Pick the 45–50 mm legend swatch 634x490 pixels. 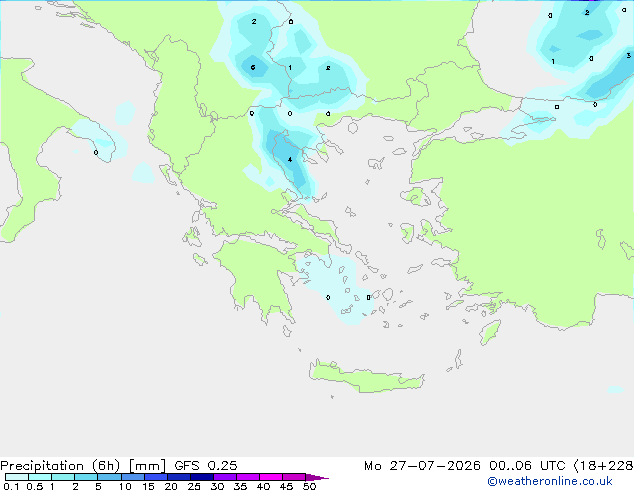click(294, 477)
